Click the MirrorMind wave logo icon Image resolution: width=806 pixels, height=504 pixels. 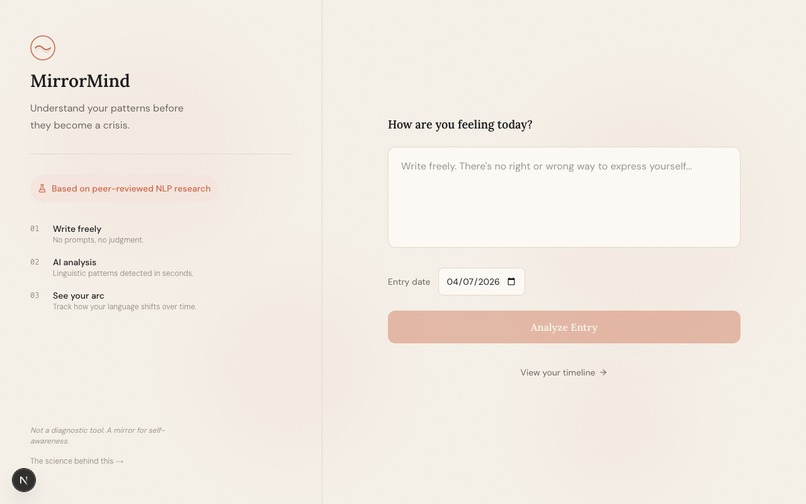pos(43,48)
